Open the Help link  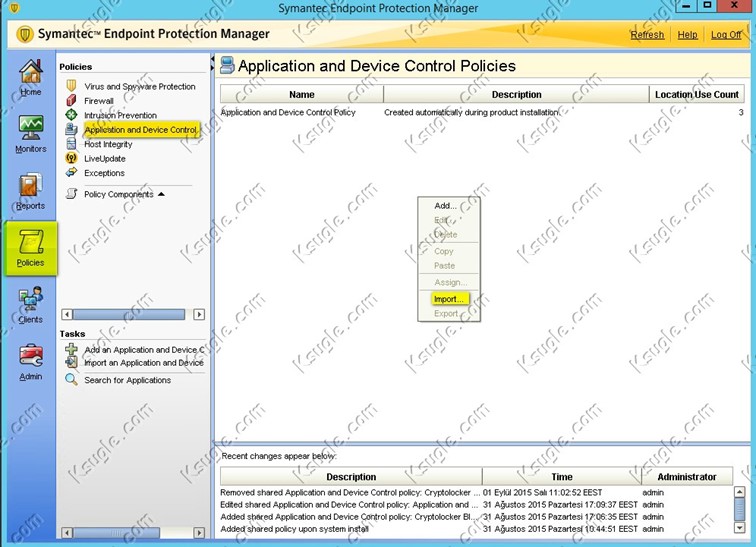[x=687, y=35]
